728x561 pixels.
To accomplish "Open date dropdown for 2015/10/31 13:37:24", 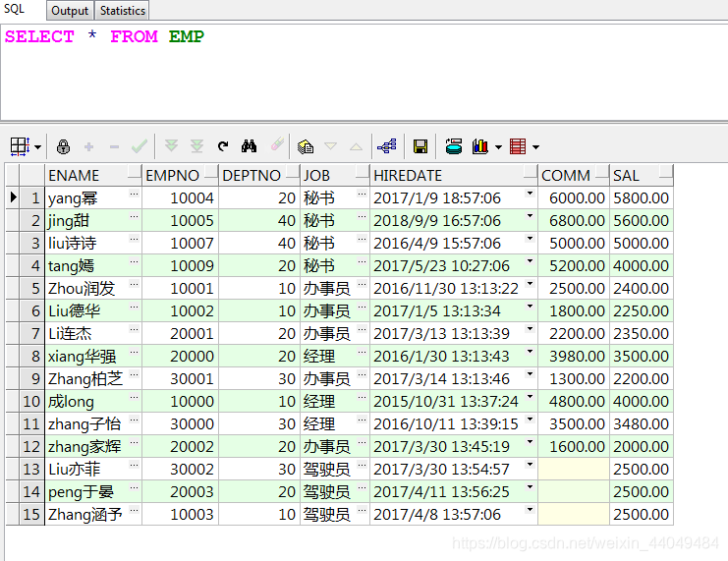I will tap(530, 397).
